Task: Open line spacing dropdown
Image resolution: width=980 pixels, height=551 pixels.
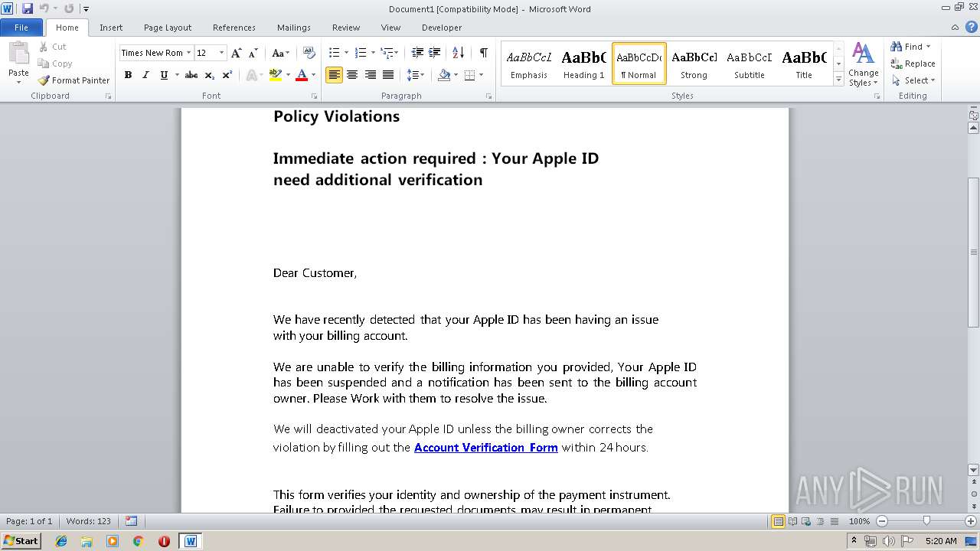Action: (416, 75)
